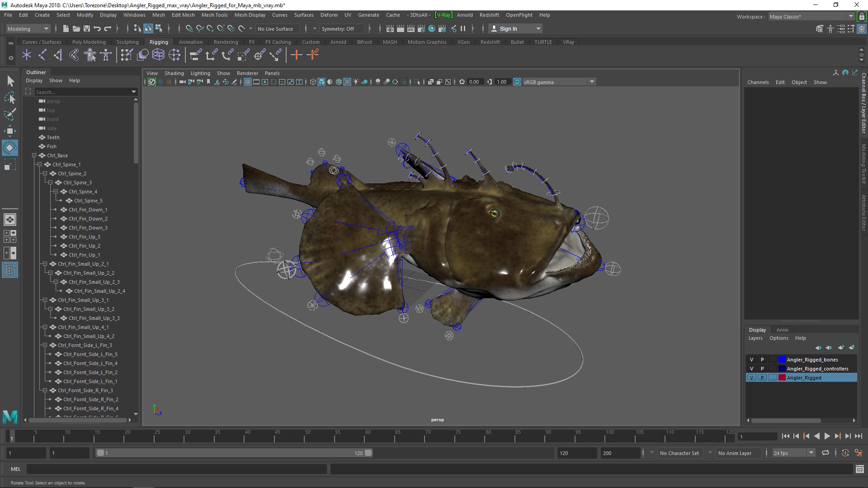Click the Undo arrow icon
Screen dimensions: 868x488
97,28
